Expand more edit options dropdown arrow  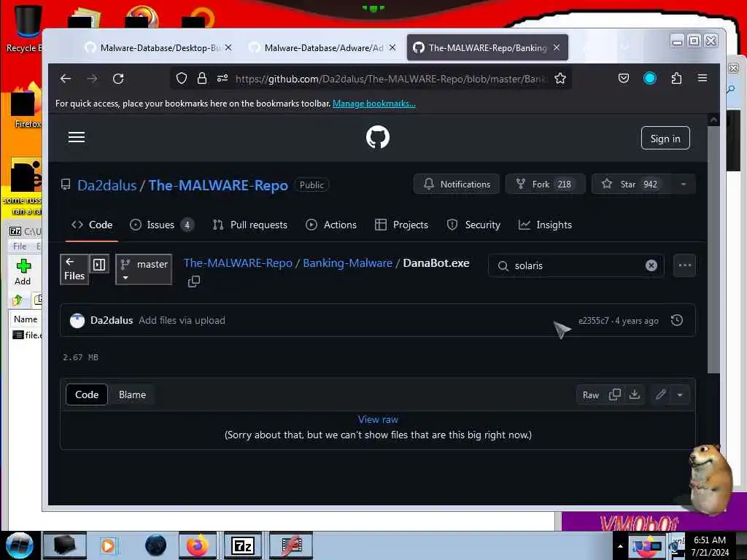(680, 394)
